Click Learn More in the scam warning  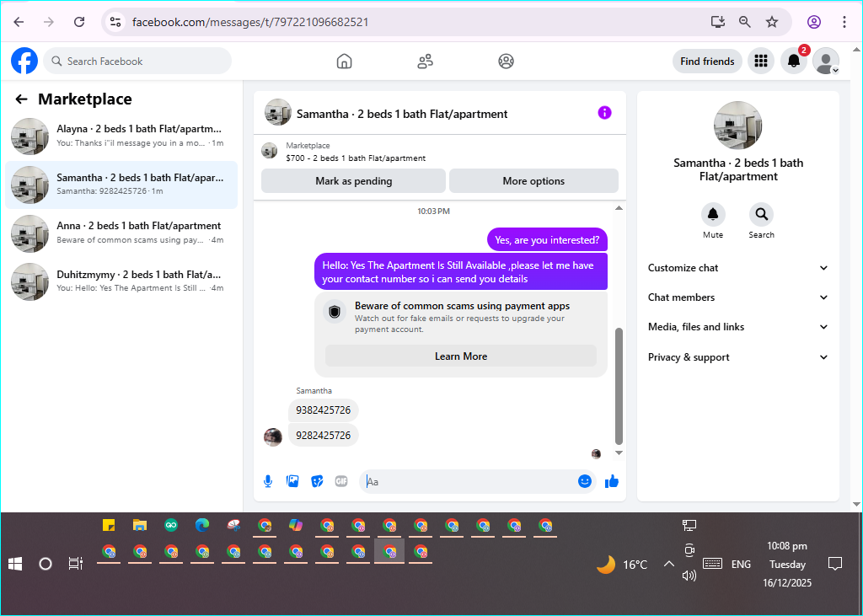[x=461, y=356]
